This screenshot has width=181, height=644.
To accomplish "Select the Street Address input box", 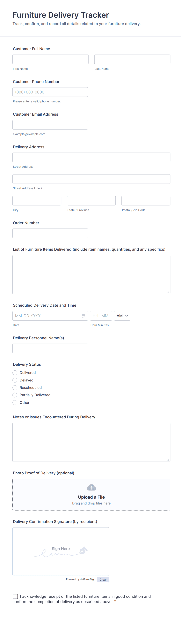I will (x=91, y=157).
